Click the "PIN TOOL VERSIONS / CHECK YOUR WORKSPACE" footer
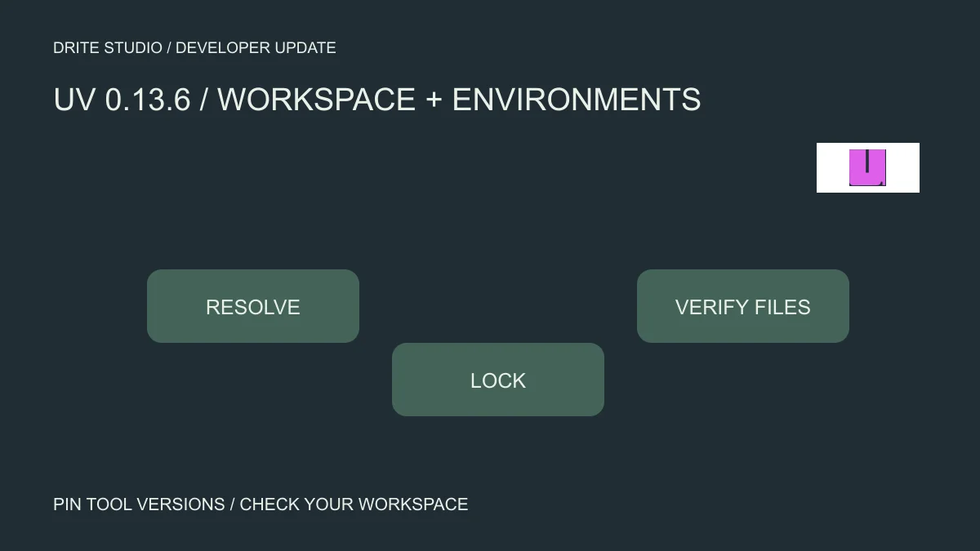The width and height of the screenshot is (980, 551). click(261, 504)
